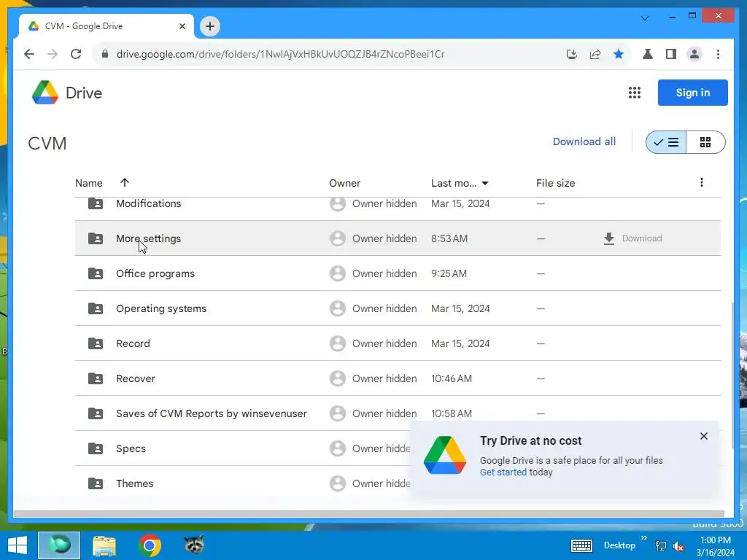Click Download all
This screenshot has width=747, height=560.
tap(584, 141)
